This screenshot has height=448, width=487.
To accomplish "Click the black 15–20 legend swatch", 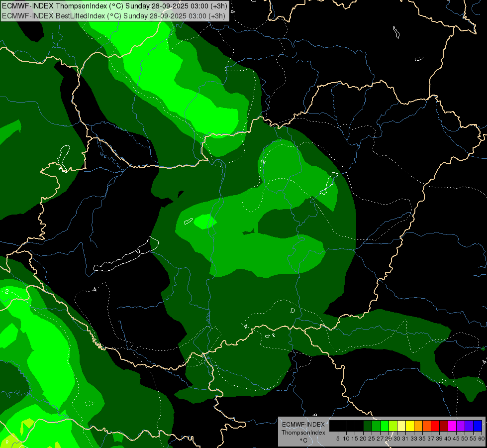I will [359, 426].
